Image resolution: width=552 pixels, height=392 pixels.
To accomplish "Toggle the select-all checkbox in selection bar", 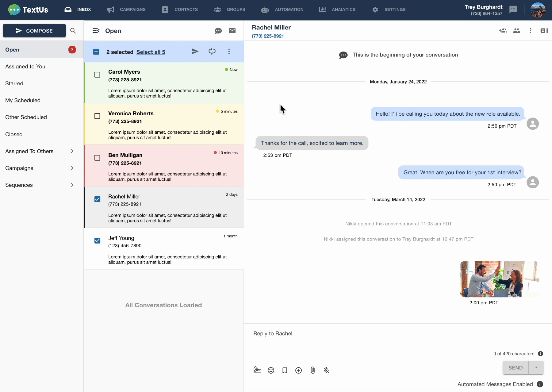I will (x=96, y=52).
